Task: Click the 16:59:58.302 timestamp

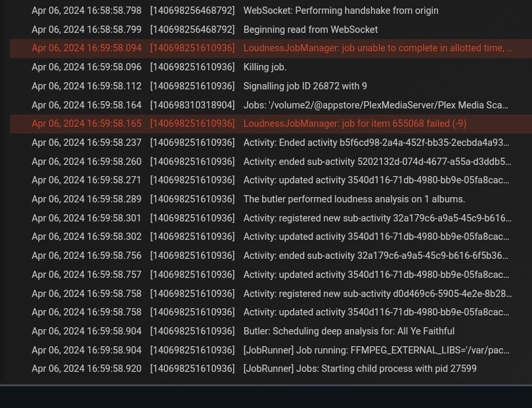Action: [86, 237]
